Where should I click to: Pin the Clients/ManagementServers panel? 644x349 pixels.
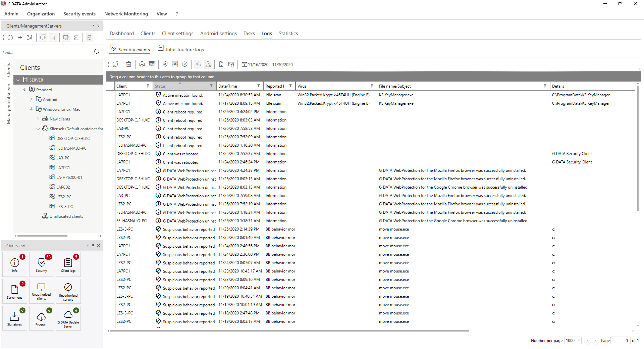[x=98, y=26]
